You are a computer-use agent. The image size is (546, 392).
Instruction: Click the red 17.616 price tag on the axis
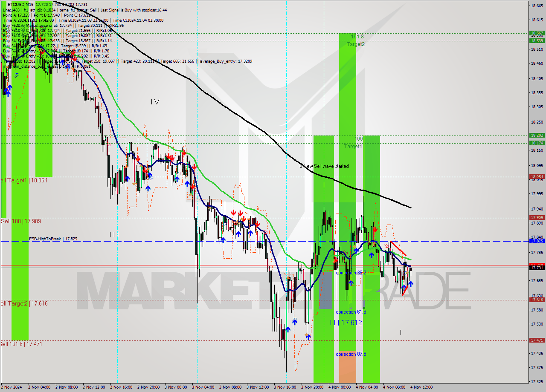pyautogui.click(x=537, y=300)
